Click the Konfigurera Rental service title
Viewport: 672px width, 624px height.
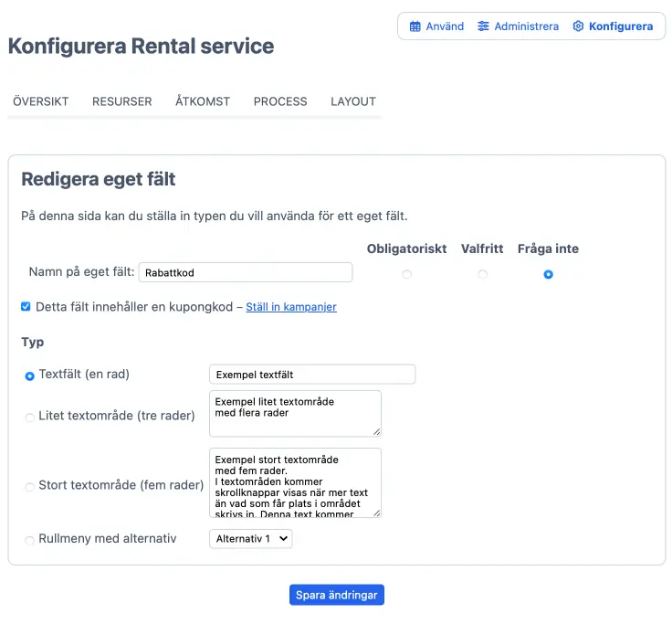point(141,47)
